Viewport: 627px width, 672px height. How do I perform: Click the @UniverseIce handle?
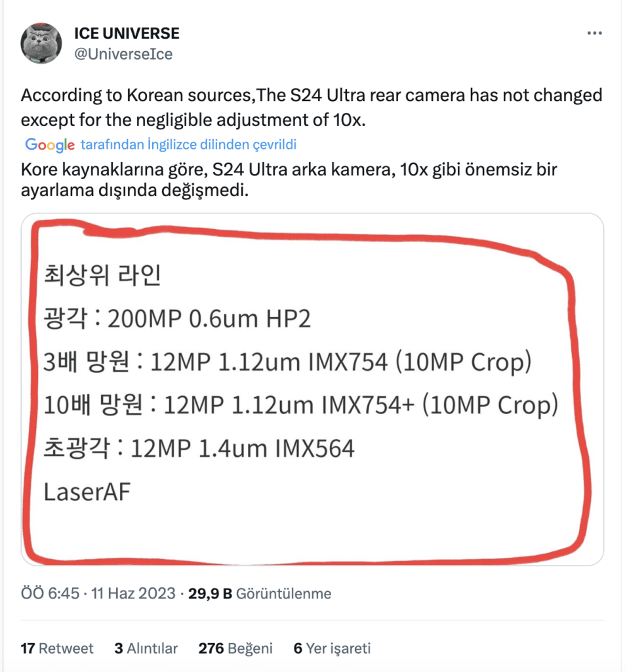pos(123,54)
